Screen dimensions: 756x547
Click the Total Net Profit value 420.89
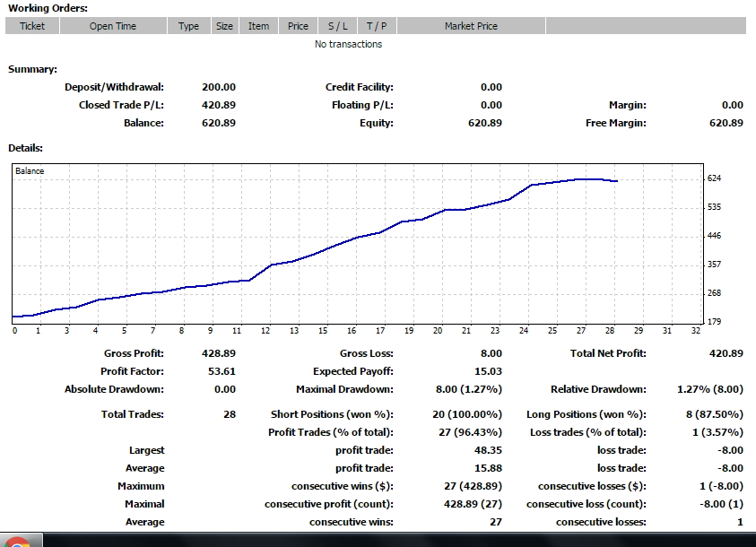tap(726, 353)
